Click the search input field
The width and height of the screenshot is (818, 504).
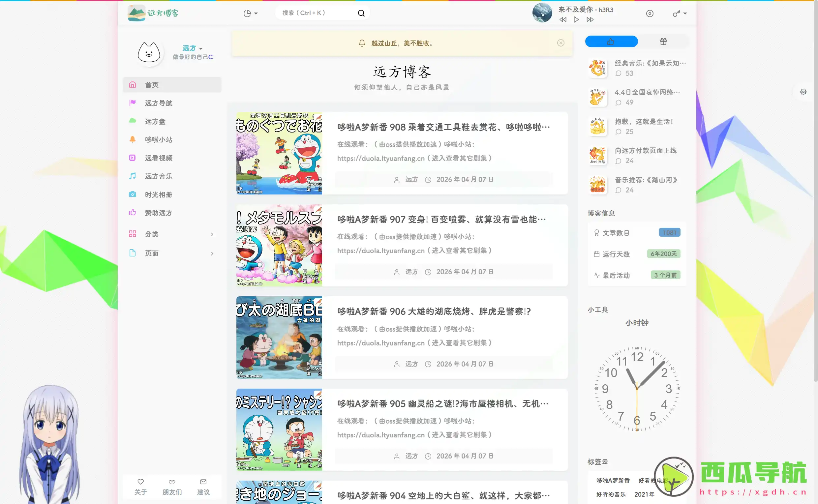(317, 13)
